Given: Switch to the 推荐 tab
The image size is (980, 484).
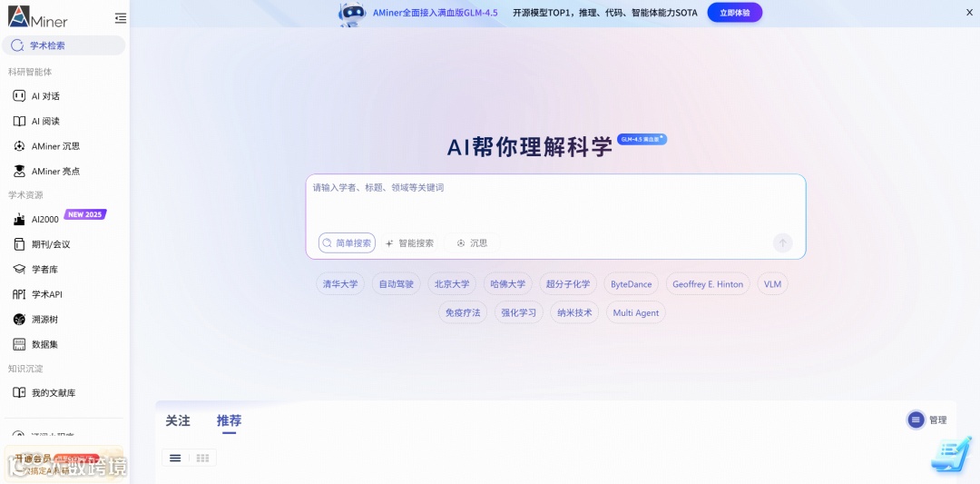Looking at the screenshot, I should (x=229, y=420).
